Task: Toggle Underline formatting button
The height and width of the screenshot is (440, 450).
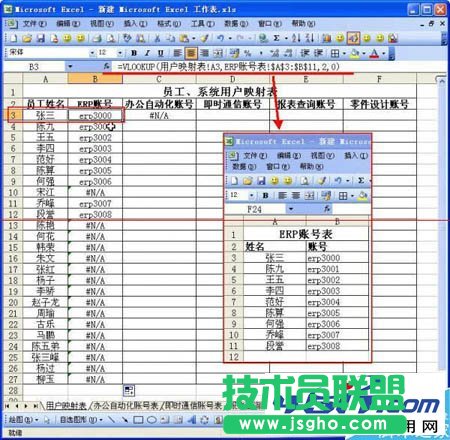Action: pyautogui.click(x=161, y=53)
